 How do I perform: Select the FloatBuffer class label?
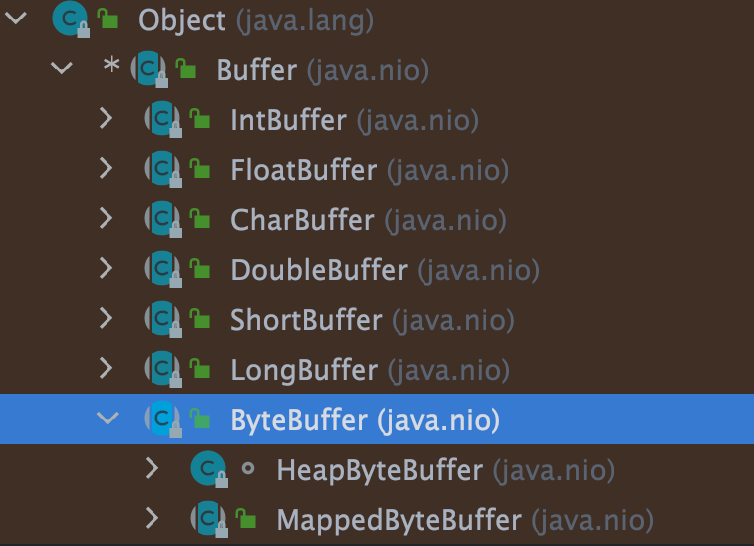[x=304, y=170]
